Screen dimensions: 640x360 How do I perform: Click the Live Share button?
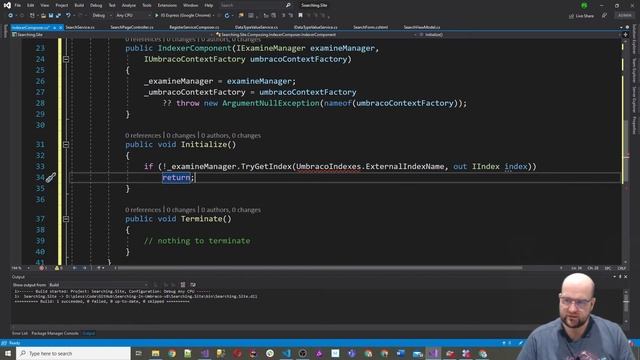[x=581, y=16]
